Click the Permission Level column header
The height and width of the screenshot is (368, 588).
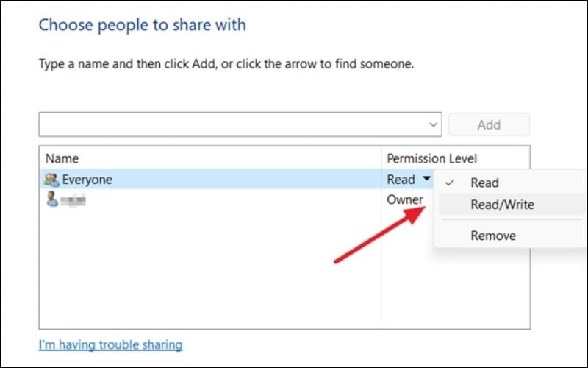[x=431, y=158]
